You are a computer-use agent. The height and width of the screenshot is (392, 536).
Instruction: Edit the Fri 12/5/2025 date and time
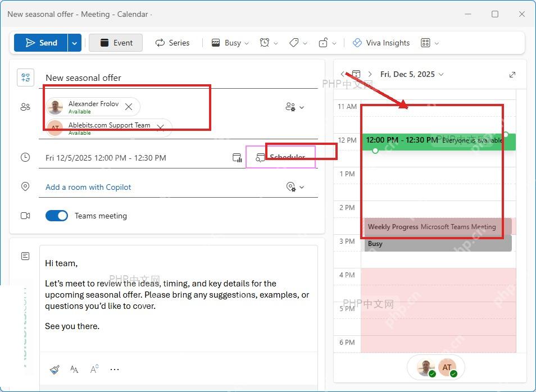106,158
